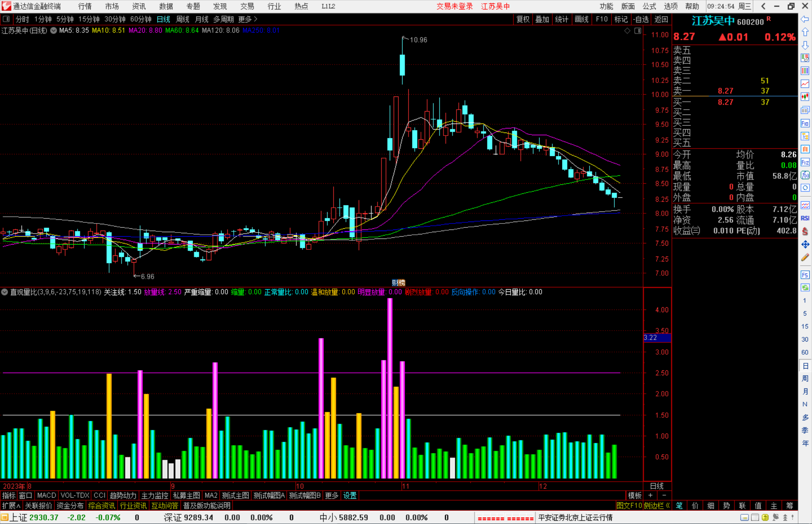Click the red S dollar icon in sidebar
The image size is (812, 524).
pyautogui.click(x=805, y=231)
